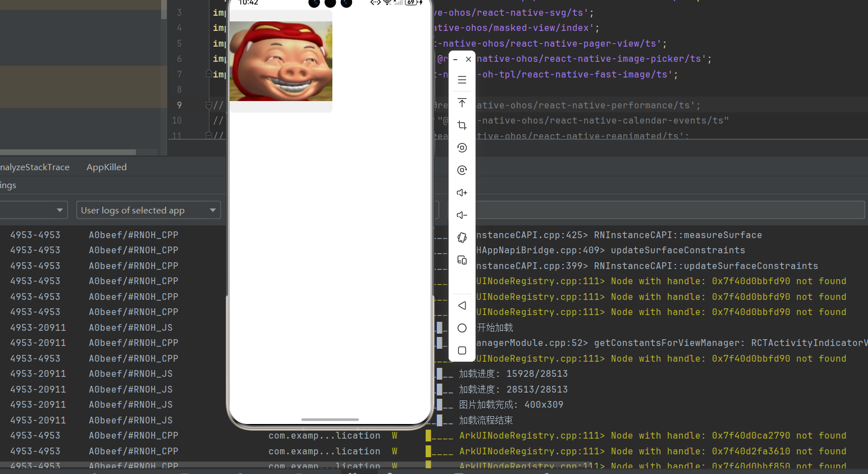Screen dimensions: 868x474
Task: Open the 'User logs of selected app' dropdown
Action: [x=148, y=210]
